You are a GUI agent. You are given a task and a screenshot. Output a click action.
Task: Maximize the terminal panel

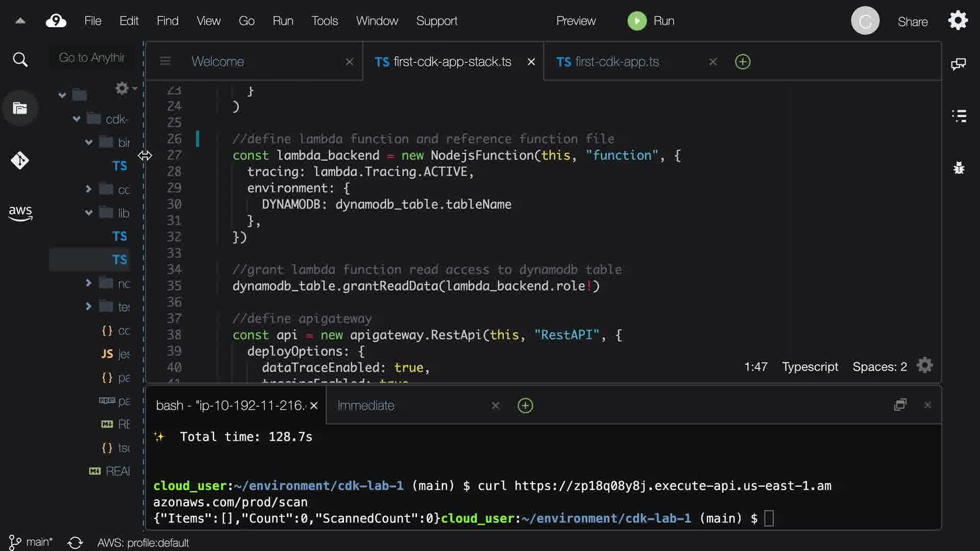point(900,405)
